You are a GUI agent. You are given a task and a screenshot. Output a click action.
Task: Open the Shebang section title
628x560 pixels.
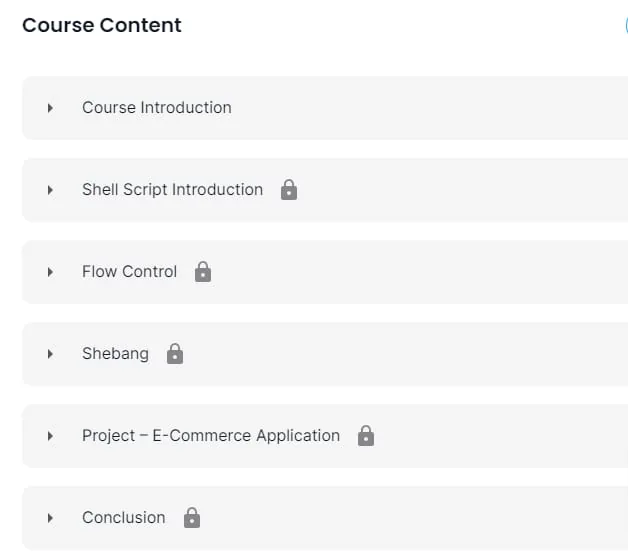point(115,354)
